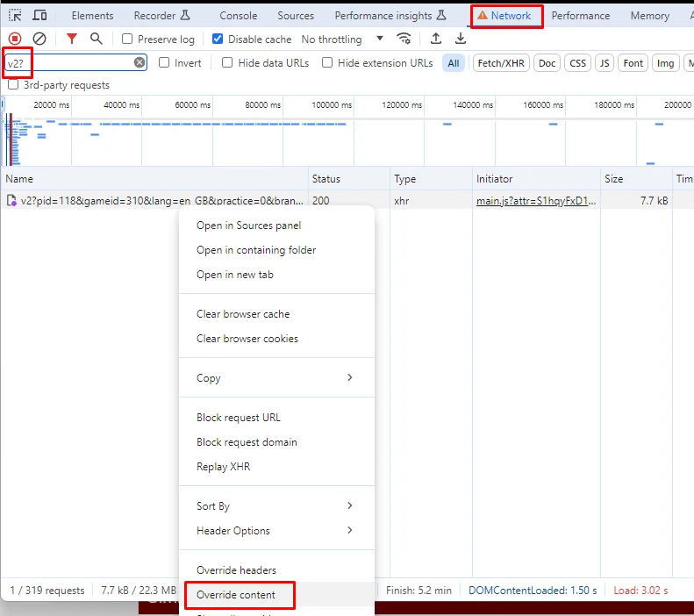The width and height of the screenshot is (694, 616).
Task: Click Network tab warning triangle icon
Action: coord(483,16)
